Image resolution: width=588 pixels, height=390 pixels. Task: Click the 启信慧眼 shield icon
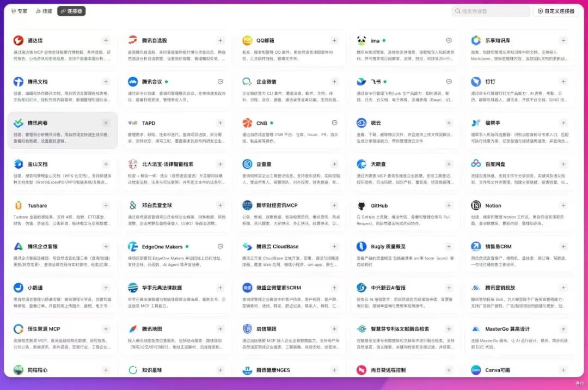click(247, 329)
